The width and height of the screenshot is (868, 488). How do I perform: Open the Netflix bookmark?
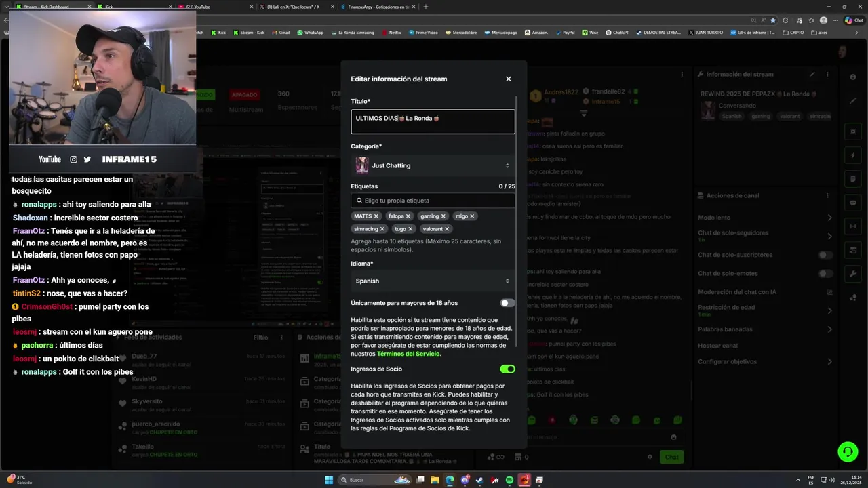click(391, 33)
